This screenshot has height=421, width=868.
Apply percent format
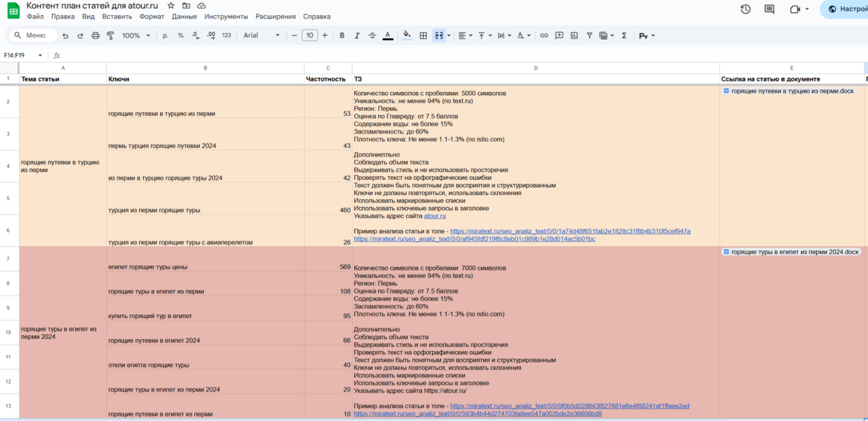(x=181, y=36)
